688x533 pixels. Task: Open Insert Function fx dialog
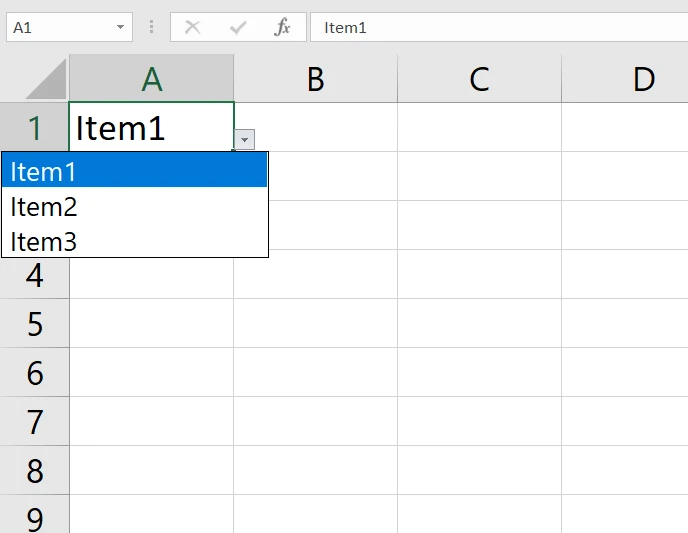(x=283, y=28)
